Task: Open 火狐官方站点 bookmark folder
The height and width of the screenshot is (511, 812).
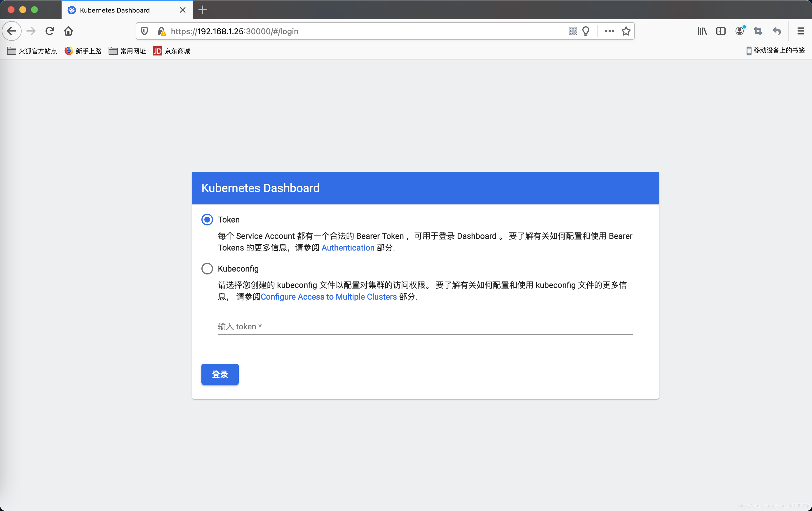Action: [x=32, y=51]
